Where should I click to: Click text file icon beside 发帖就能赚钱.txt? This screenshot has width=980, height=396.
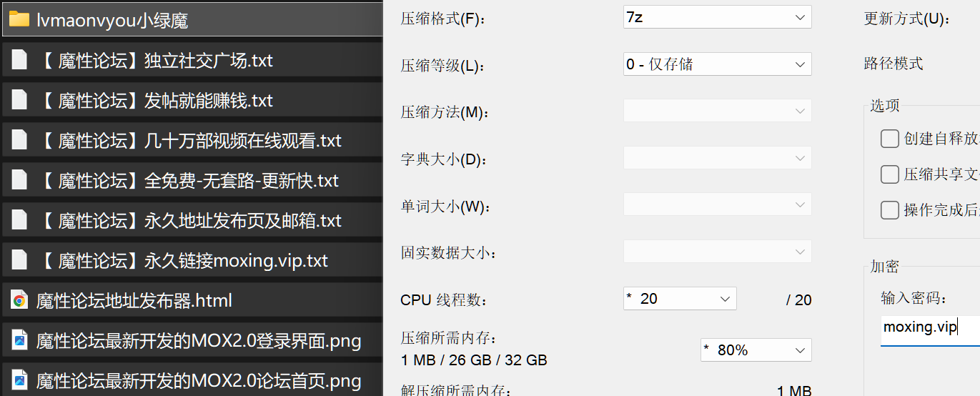pos(19,100)
